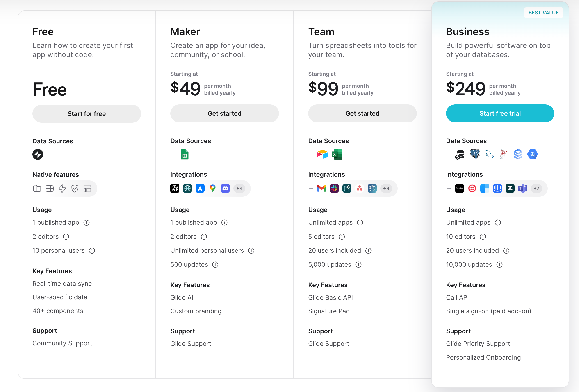579x392 pixels.
Task: Expand the +4 integrations badge in Maker
Action: click(239, 188)
